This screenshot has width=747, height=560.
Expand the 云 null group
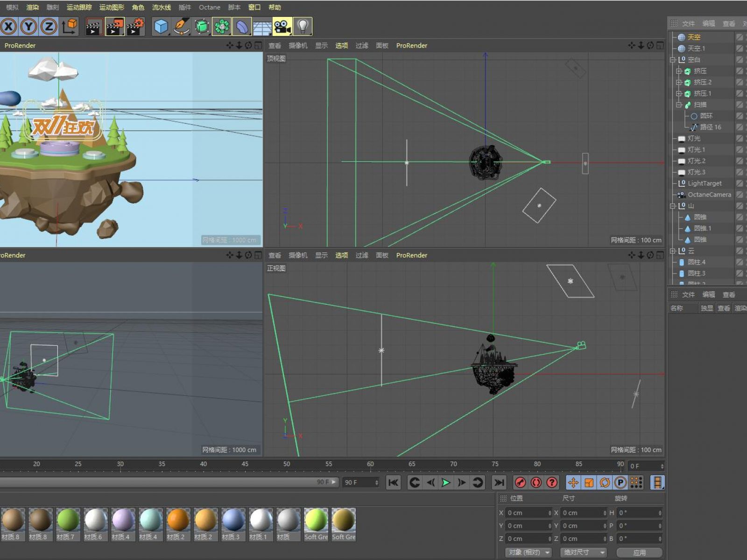pos(673,251)
